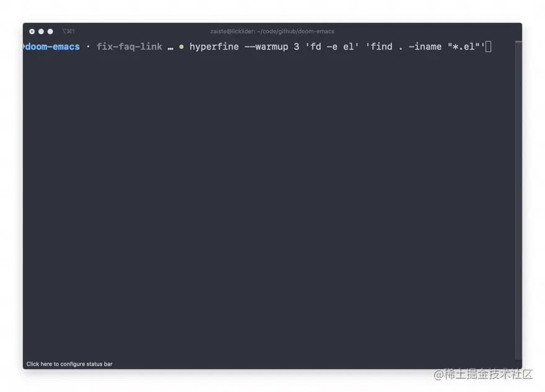
Task: Click the green dot status indicator in prompt
Action: tap(181, 46)
